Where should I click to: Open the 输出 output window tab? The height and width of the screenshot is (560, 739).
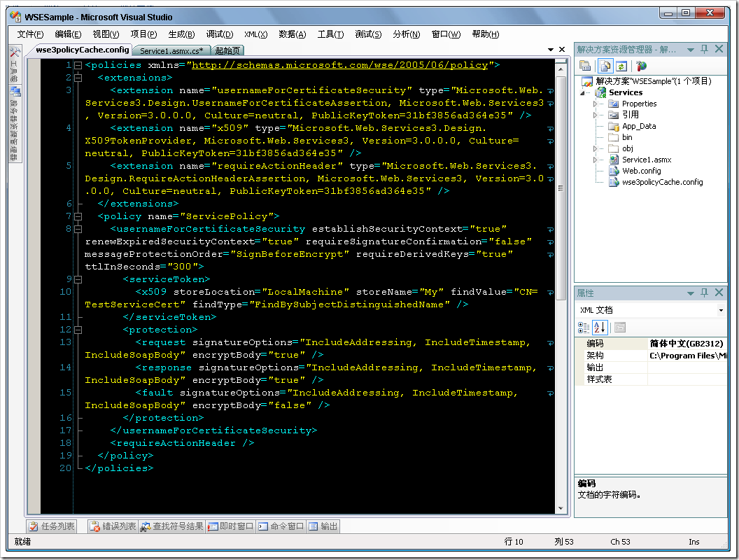pyautogui.click(x=323, y=526)
